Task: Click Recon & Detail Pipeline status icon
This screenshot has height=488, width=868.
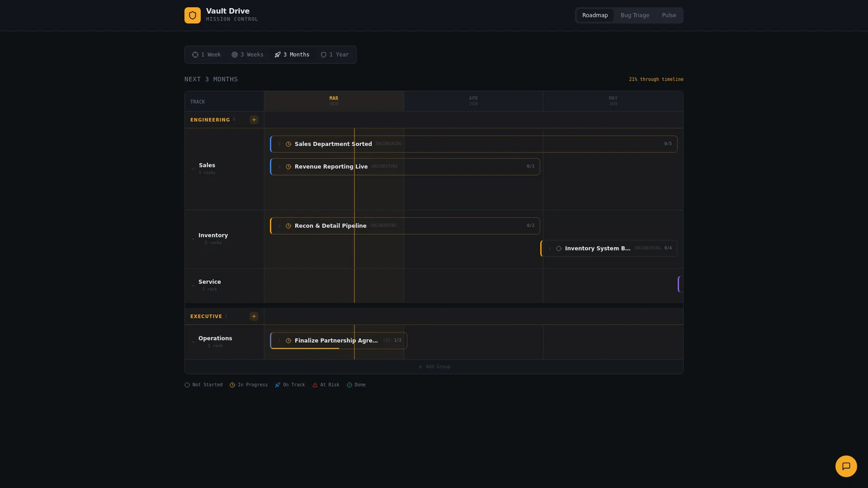Action: point(289,226)
